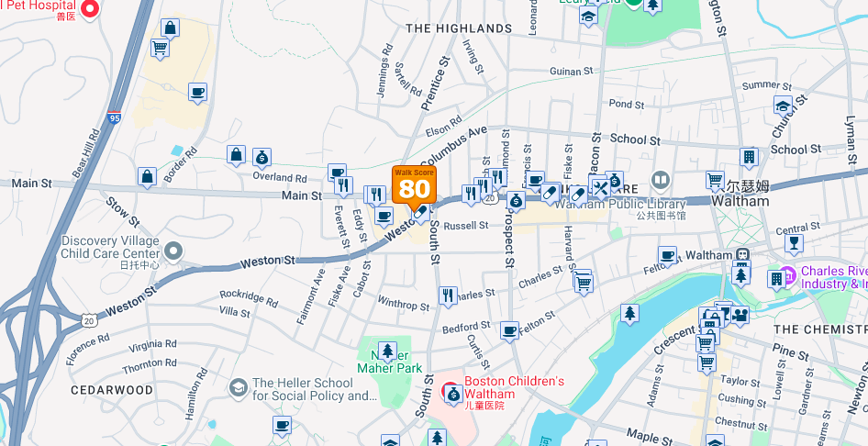Click the Waltham Public Library book icon
Image resolution: width=868 pixels, height=446 pixels.
(x=660, y=180)
